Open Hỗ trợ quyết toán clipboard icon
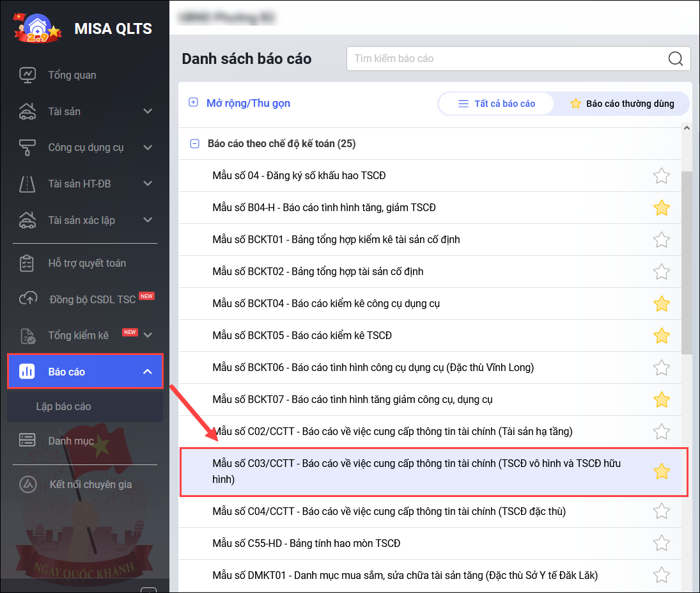The image size is (700, 593). pos(27,263)
